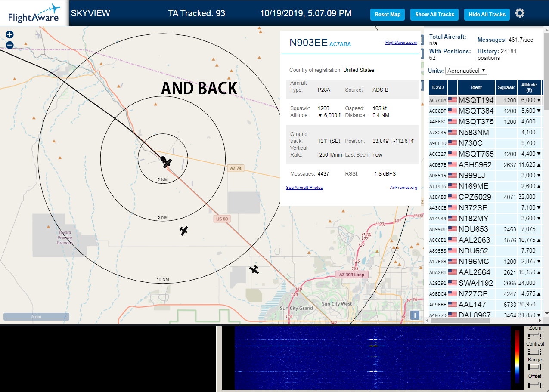Zoom in the map with plus button
The image size is (549, 392).
9,35
